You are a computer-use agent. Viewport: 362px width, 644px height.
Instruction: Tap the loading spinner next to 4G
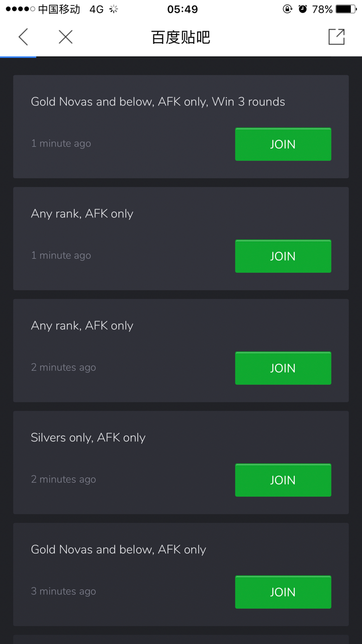click(114, 9)
